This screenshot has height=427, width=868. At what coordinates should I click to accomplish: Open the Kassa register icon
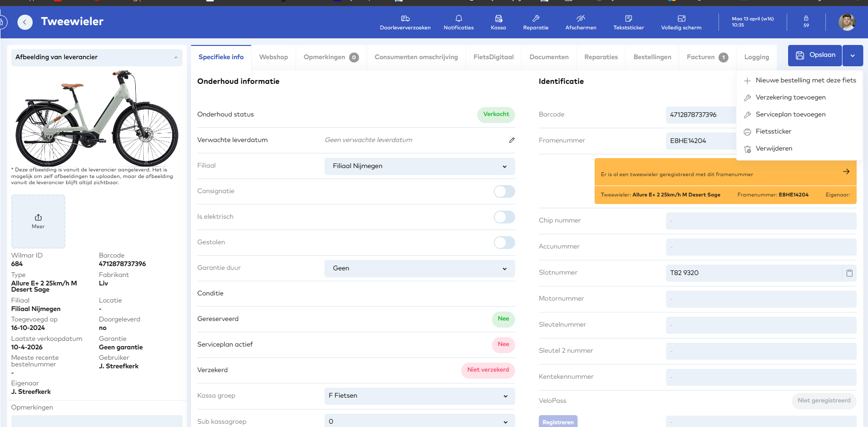tap(498, 22)
